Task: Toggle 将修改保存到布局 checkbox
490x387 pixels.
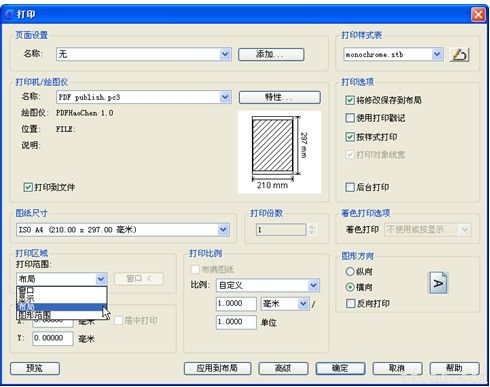Action: click(x=350, y=100)
